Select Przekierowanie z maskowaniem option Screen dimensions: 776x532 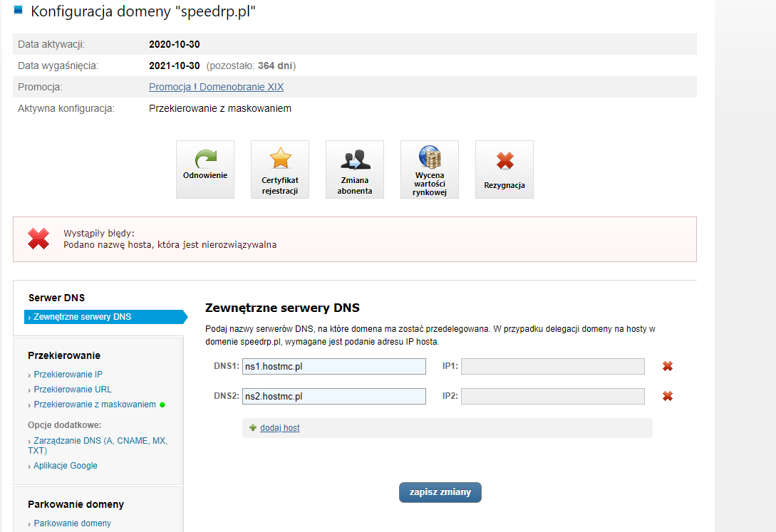pos(94,405)
